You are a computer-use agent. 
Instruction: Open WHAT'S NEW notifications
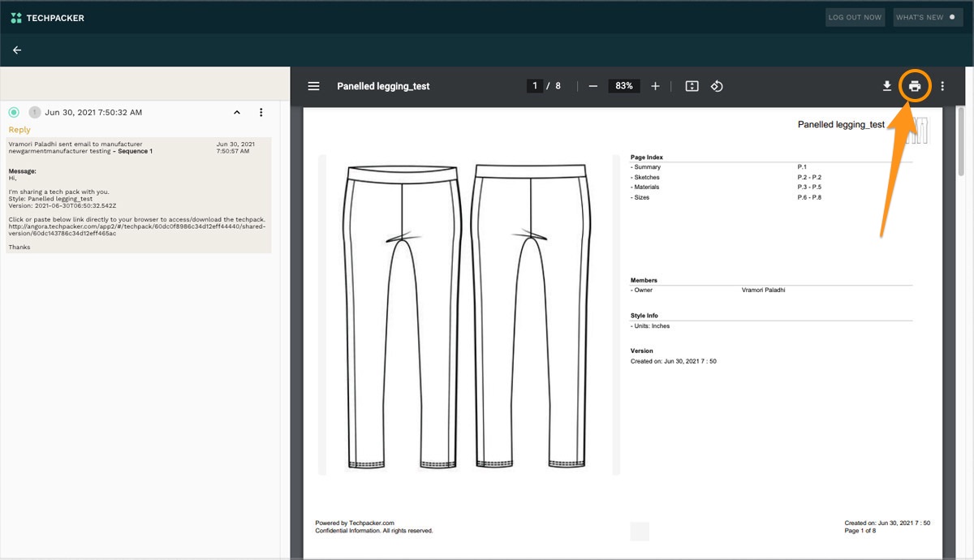(x=928, y=17)
